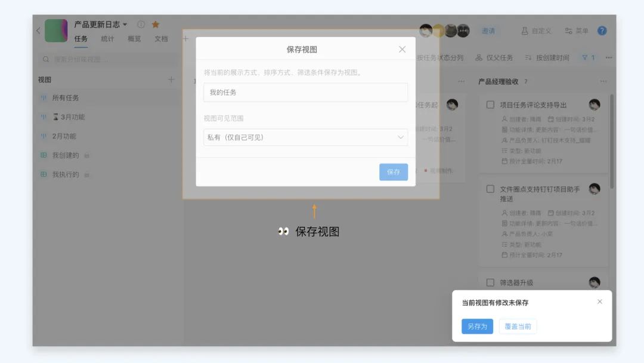Image resolution: width=644 pixels, height=363 pixels.
Task: Add a new tab with plus icon
Action: point(185,39)
